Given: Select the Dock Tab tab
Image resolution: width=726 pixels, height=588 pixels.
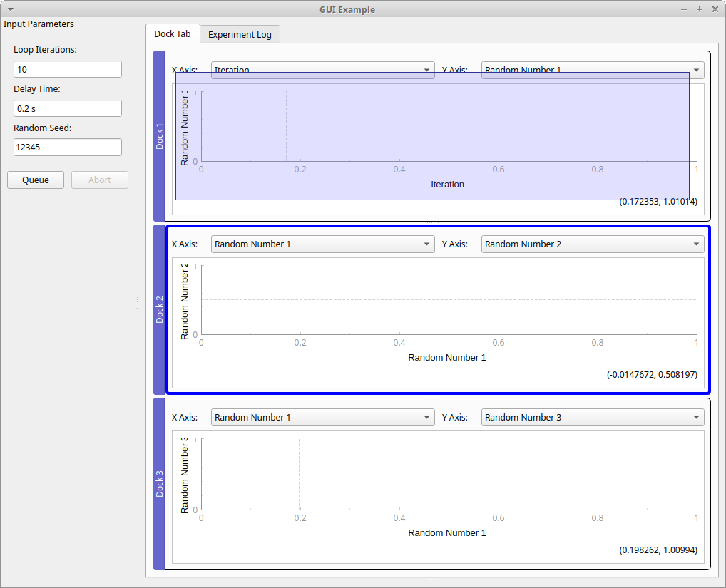Looking at the screenshot, I should (x=173, y=34).
